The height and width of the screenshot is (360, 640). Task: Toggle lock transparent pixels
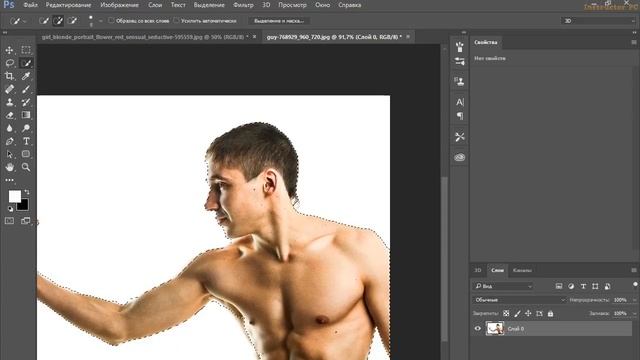point(506,313)
